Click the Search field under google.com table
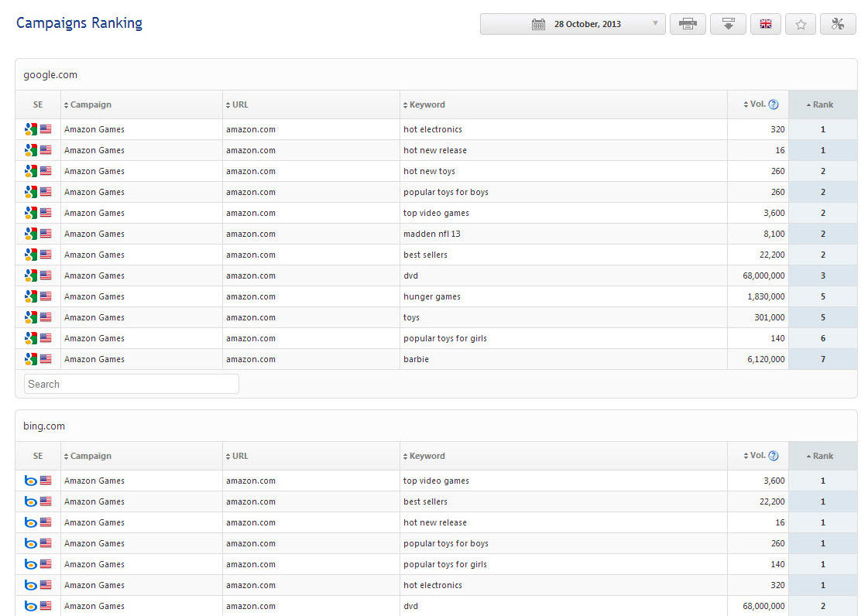Viewport: 868px width, 616px height. click(x=132, y=384)
